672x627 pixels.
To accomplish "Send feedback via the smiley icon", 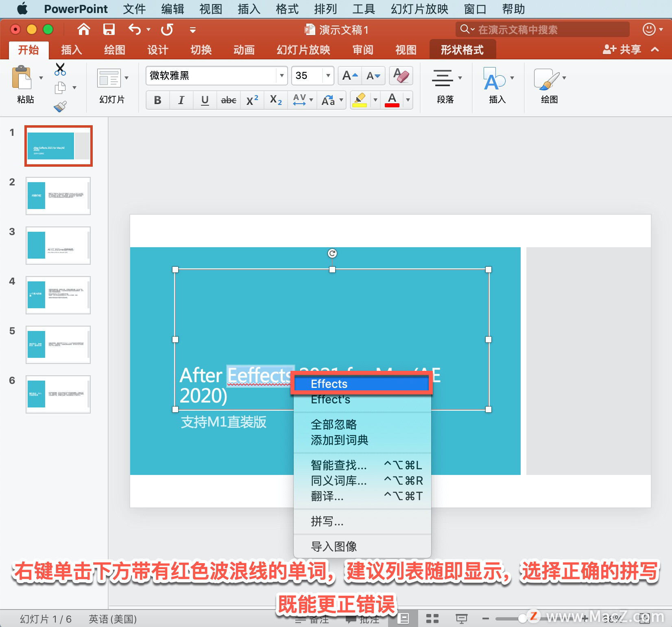I will click(x=649, y=29).
